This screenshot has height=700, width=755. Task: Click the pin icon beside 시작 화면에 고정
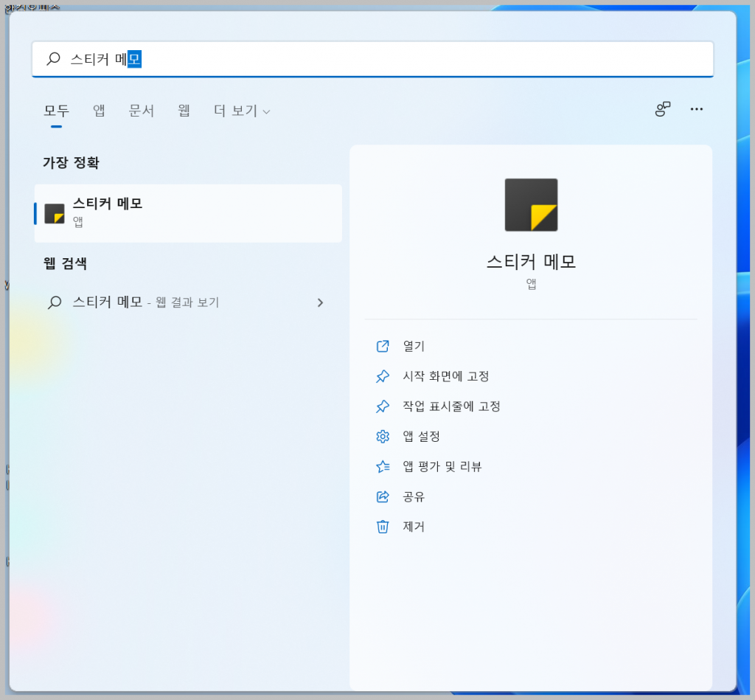383,376
